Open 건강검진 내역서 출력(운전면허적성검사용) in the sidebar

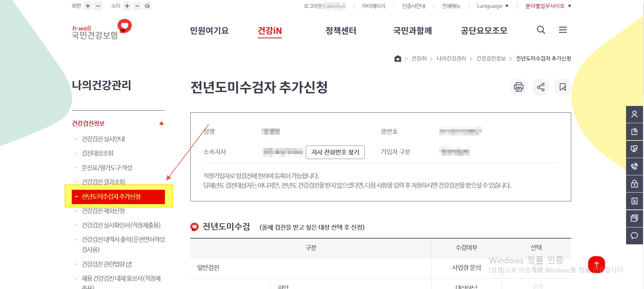(x=123, y=244)
